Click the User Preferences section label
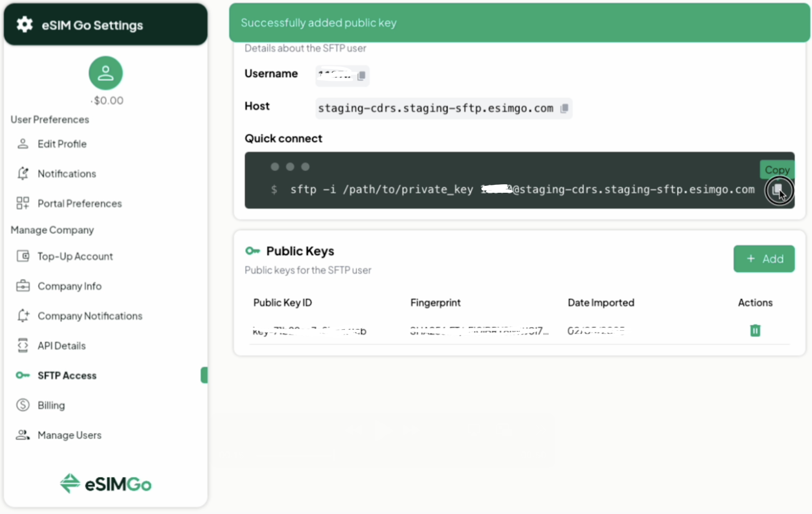This screenshot has height=514, width=812. [x=50, y=119]
